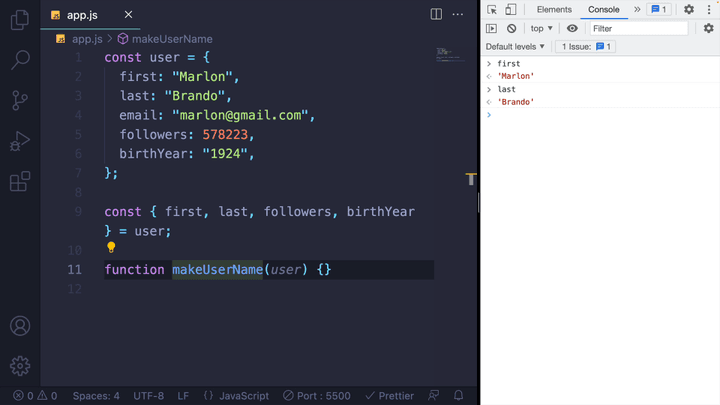Switch to the Elements tab
This screenshot has width=720, height=405.
pos(554,10)
